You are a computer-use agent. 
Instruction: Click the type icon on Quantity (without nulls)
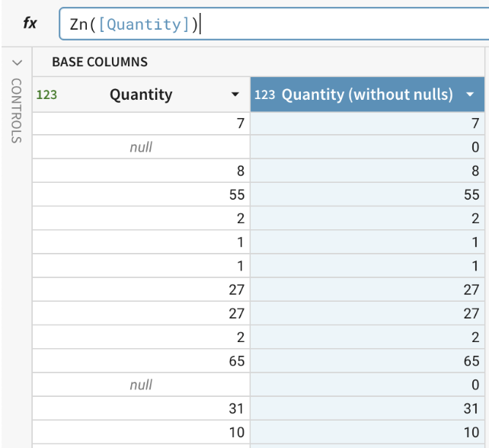(x=264, y=94)
